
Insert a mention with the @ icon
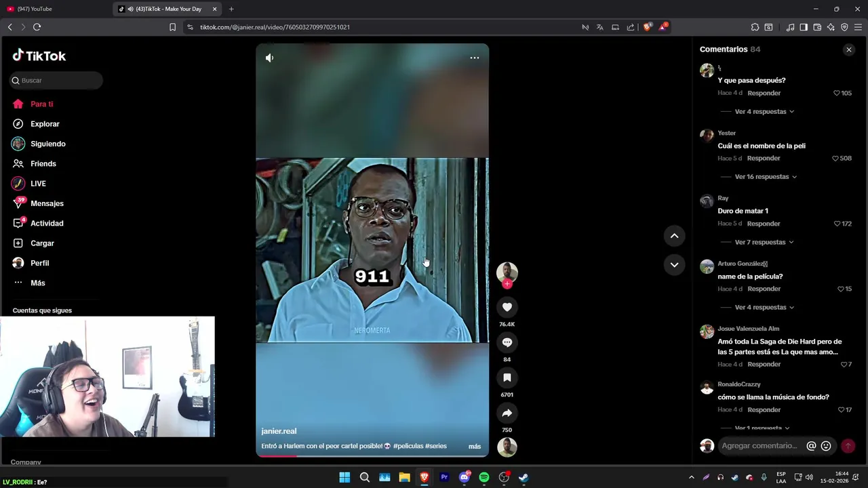tap(811, 446)
